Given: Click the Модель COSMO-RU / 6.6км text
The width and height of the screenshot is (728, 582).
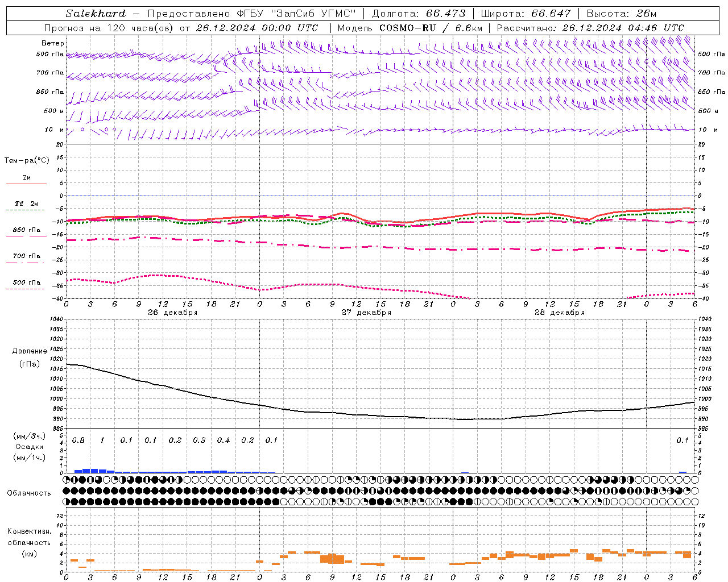Looking at the screenshot, I should [x=410, y=28].
